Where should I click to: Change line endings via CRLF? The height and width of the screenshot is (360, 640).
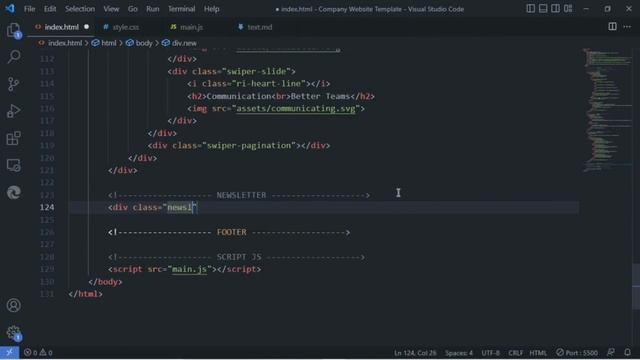[x=516, y=353]
